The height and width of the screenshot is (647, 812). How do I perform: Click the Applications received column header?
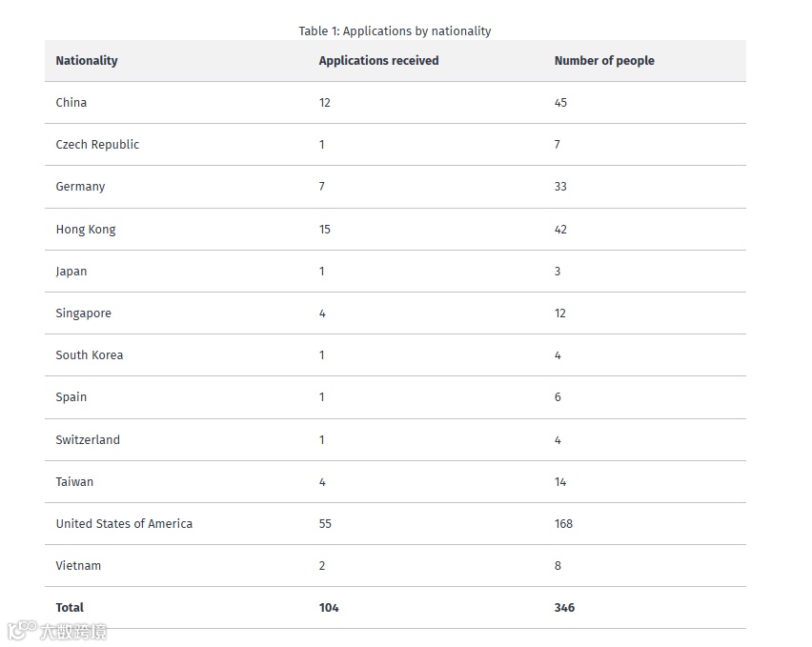378,61
